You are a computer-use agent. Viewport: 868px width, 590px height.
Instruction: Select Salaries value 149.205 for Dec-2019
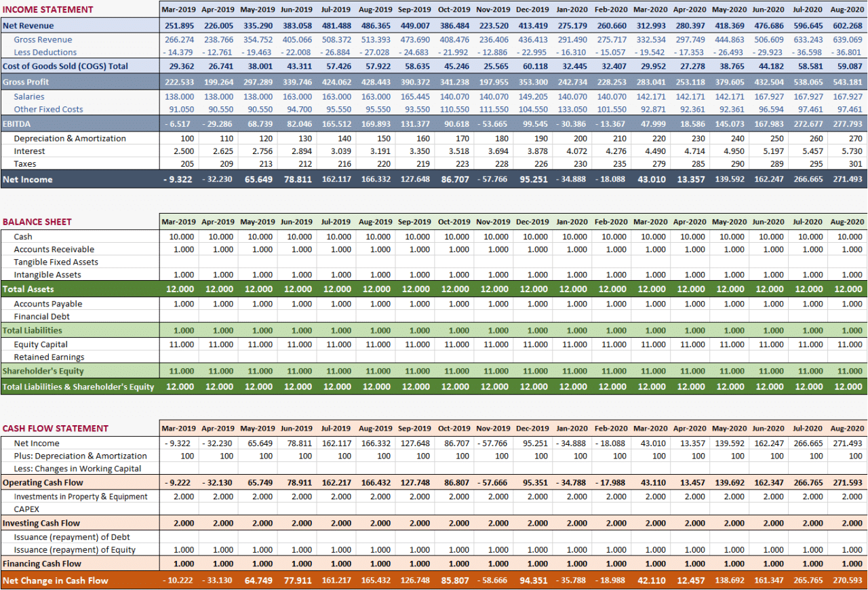tap(533, 97)
